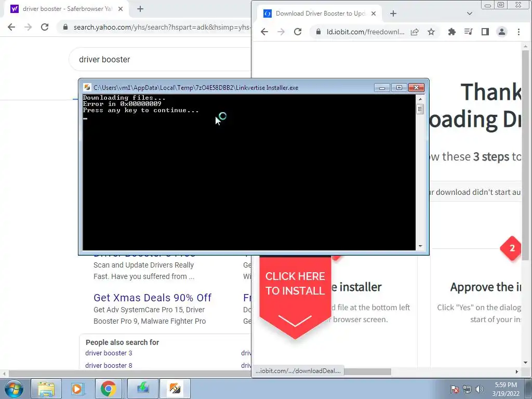Toggle Chrome side panel icon
The image size is (532, 399).
tap(485, 32)
